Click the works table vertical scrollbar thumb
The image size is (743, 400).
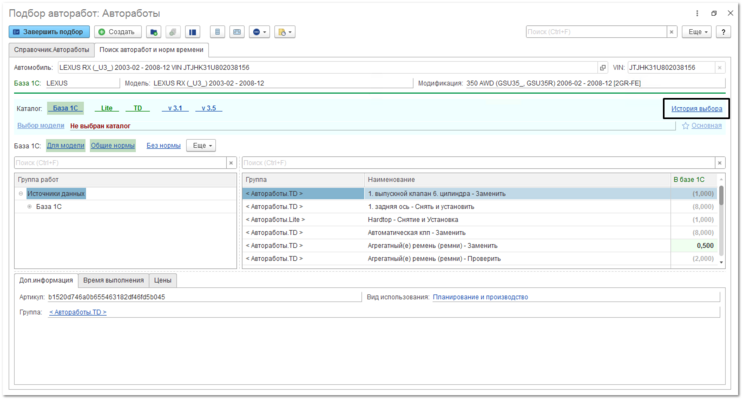(x=722, y=196)
